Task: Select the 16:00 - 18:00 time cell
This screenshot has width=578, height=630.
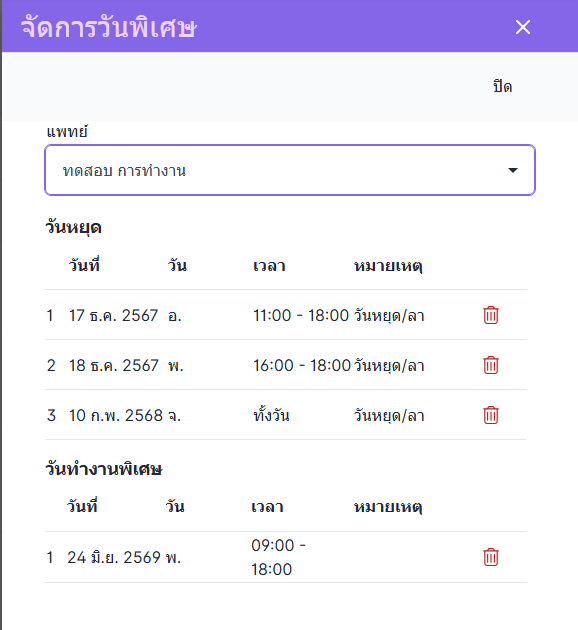Action: (x=302, y=365)
